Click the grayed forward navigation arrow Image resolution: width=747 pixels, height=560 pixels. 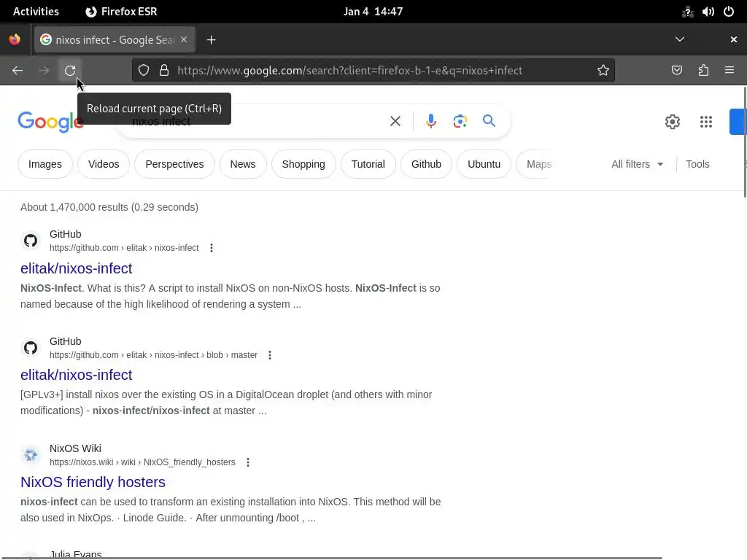coord(44,71)
